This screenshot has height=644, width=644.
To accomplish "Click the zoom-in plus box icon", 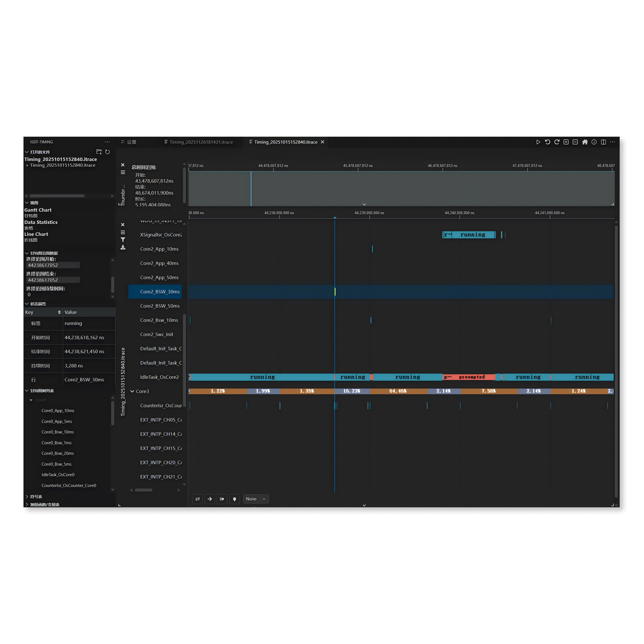I will click(x=566, y=142).
